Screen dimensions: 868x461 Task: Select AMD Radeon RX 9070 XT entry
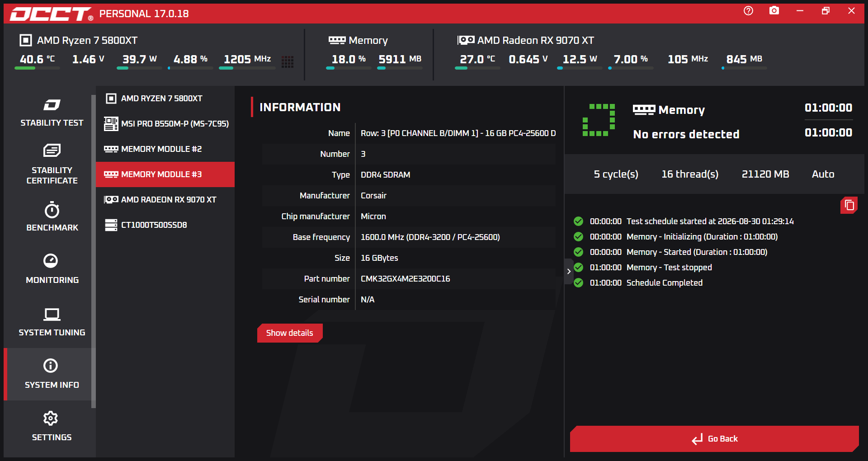pos(165,200)
